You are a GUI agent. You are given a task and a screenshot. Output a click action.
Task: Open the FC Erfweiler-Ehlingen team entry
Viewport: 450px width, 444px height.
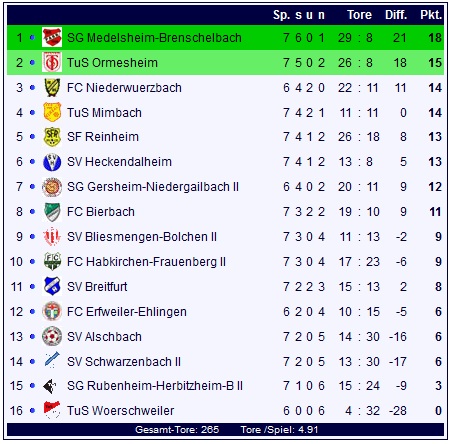(x=127, y=312)
